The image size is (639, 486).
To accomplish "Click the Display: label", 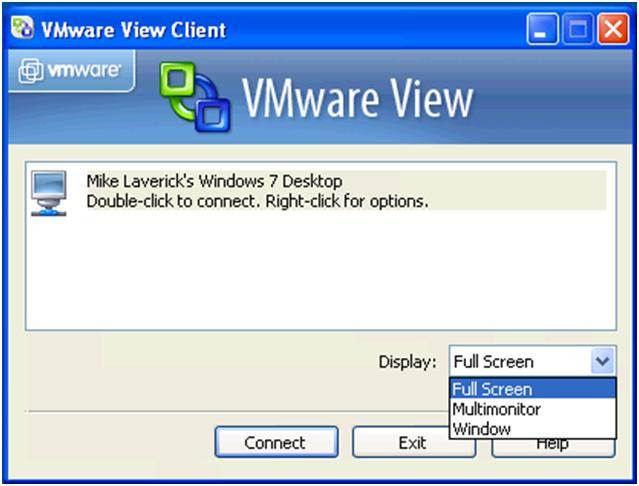I will click(407, 362).
